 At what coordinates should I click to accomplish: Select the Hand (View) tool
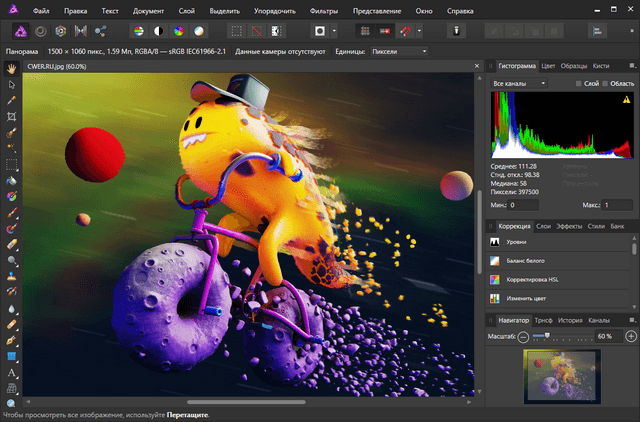tap(11, 69)
